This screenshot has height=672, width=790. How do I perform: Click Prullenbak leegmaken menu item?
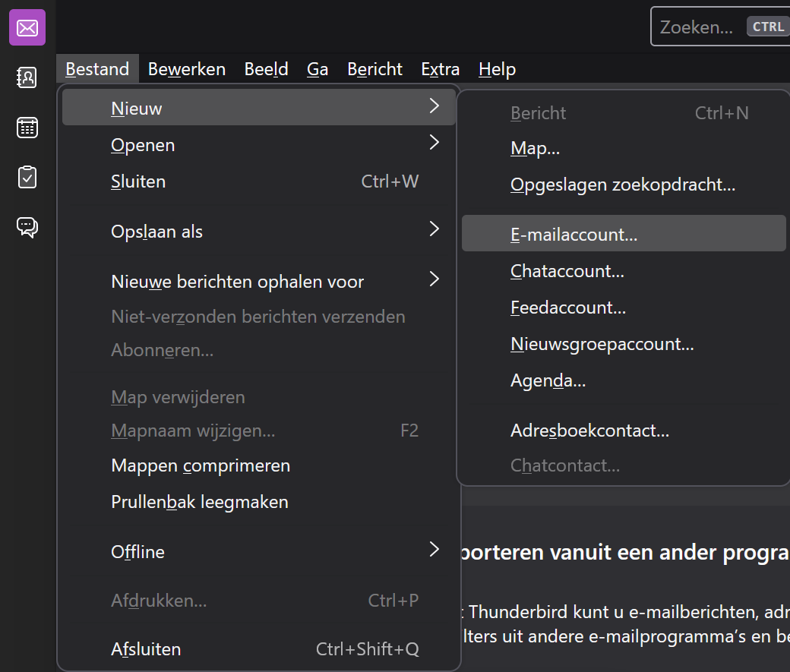click(200, 502)
